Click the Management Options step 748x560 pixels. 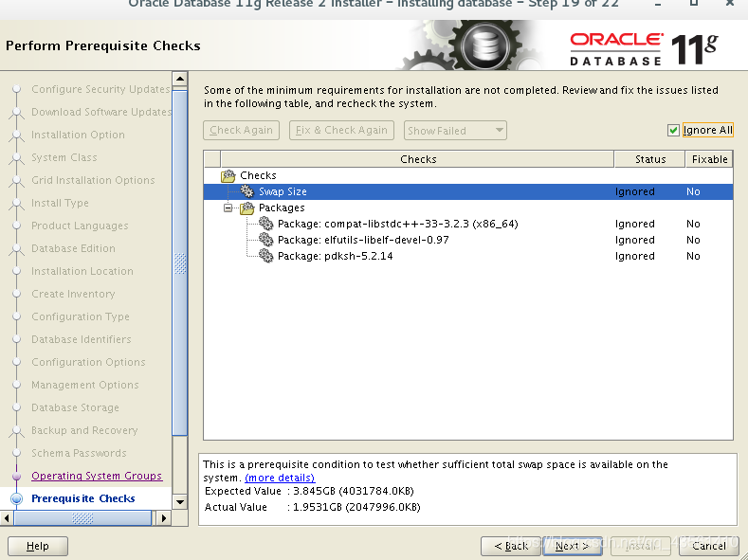(85, 385)
